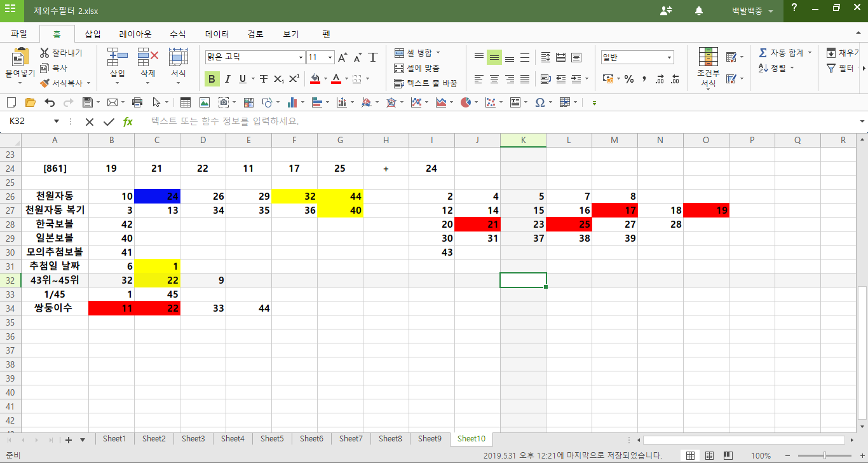This screenshot has height=463, width=868.
Task: Click the print icon in quick toolbar
Action: (x=137, y=102)
